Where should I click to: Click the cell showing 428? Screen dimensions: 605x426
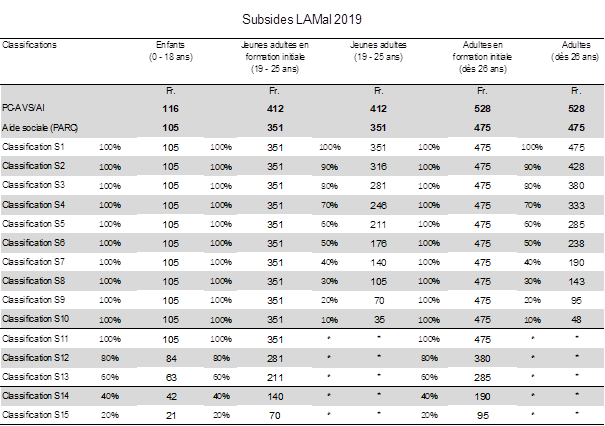[x=576, y=166]
